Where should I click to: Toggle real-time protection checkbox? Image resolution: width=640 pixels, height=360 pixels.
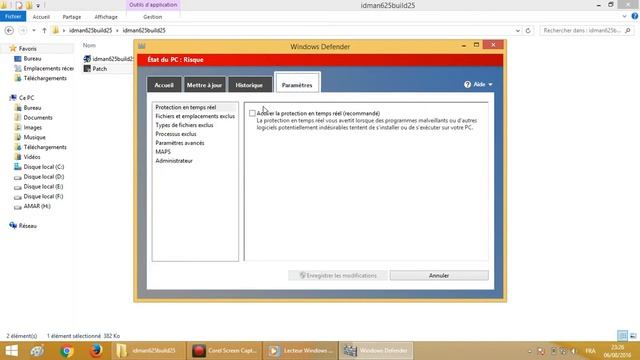coord(252,113)
